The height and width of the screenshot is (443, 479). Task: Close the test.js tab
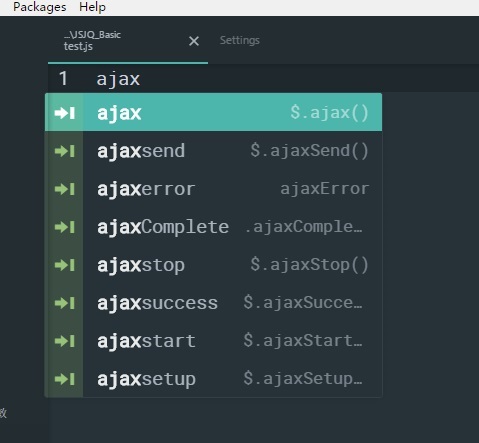[x=194, y=41]
